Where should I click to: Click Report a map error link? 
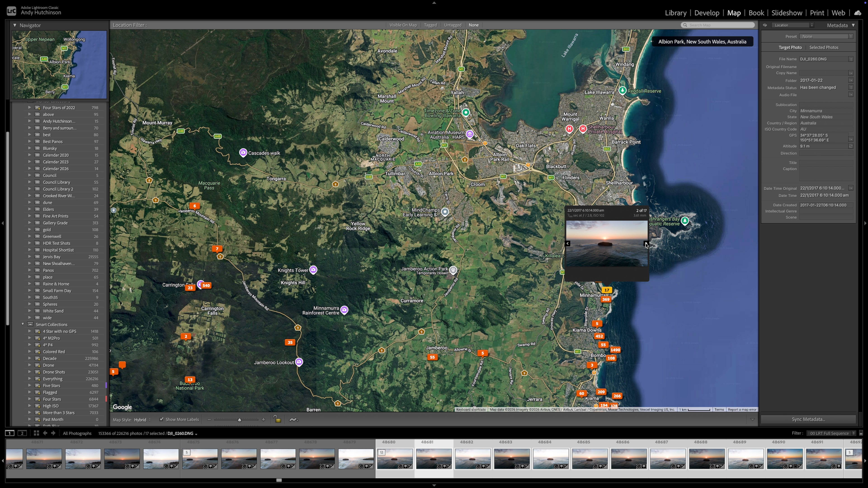(742, 410)
